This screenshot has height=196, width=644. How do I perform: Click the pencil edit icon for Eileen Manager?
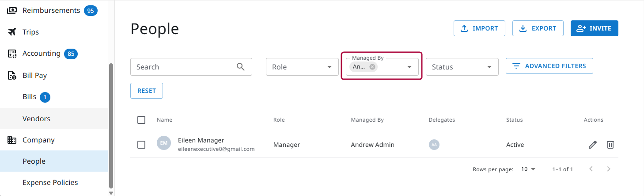click(593, 145)
